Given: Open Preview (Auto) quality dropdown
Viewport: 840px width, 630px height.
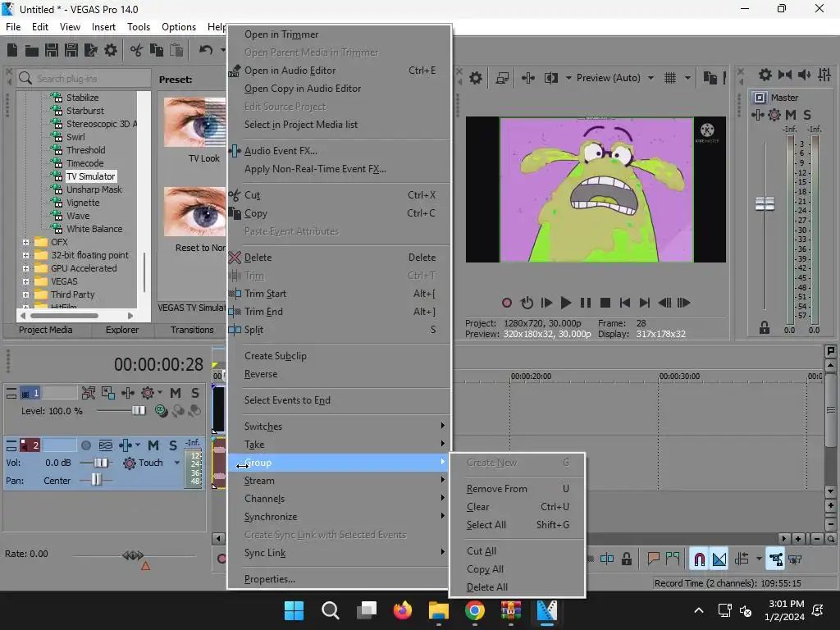Looking at the screenshot, I should pyautogui.click(x=651, y=78).
